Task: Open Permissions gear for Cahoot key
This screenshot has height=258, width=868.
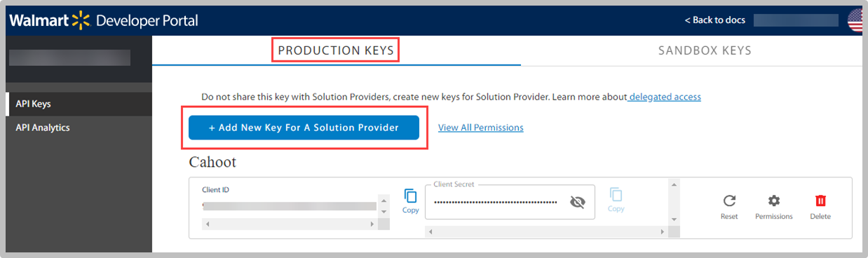Action: pyautogui.click(x=774, y=207)
